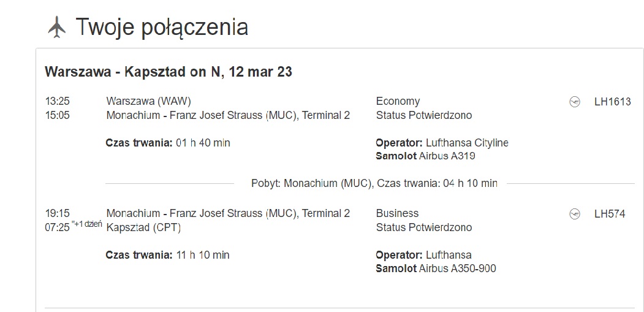Click Kapsztad (CPT) arrival airport
The height and width of the screenshot is (312, 644).
[144, 227]
